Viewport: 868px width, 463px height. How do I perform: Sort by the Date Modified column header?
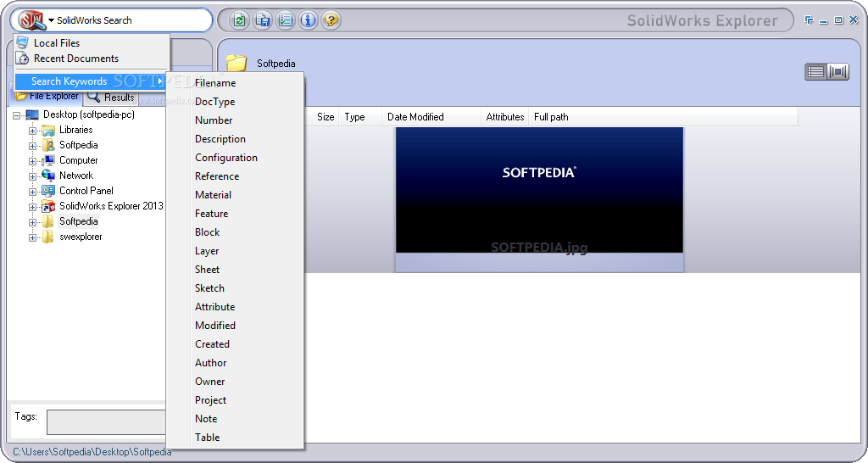(x=431, y=117)
